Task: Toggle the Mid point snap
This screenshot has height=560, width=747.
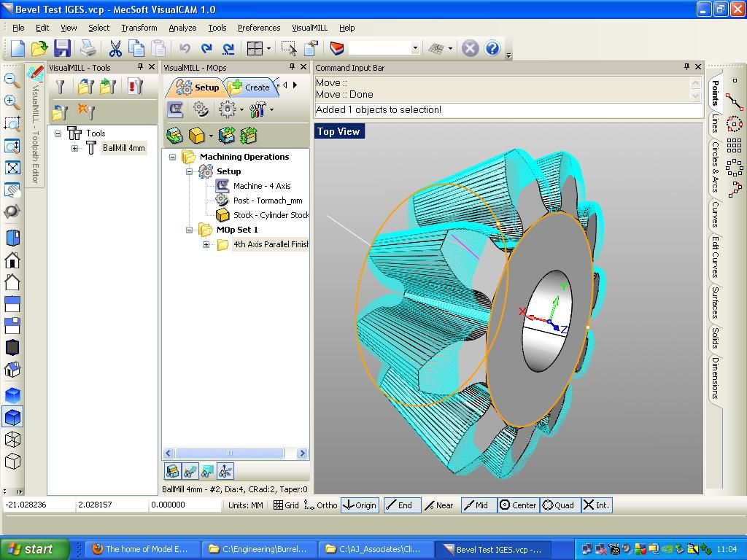Action: pyautogui.click(x=479, y=505)
